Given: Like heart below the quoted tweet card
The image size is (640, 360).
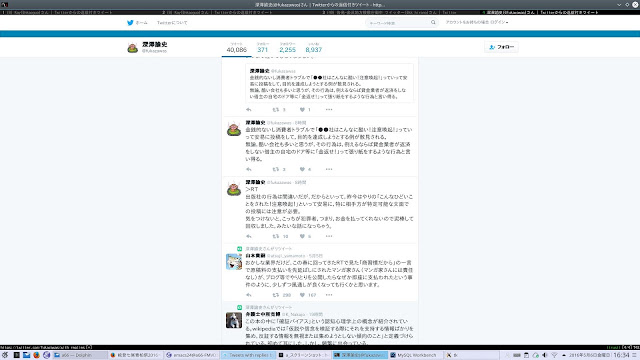Looking at the screenshot, I should coord(302,109).
